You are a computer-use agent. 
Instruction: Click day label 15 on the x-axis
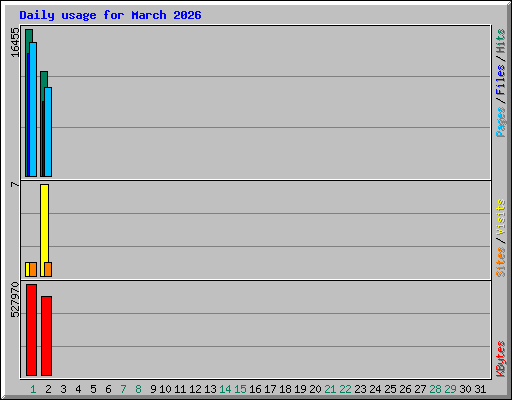pyautogui.click(x=240, y=389)
